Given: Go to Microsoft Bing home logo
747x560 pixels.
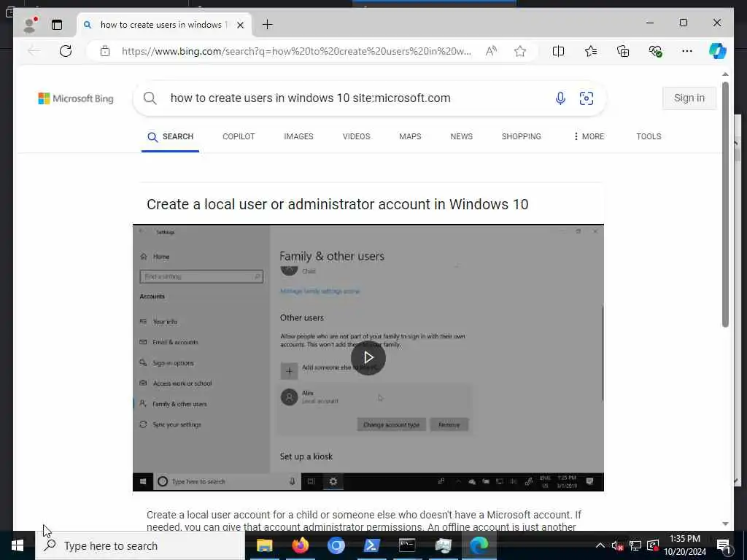Looking at the screenshot, I should tap(76, 98).
